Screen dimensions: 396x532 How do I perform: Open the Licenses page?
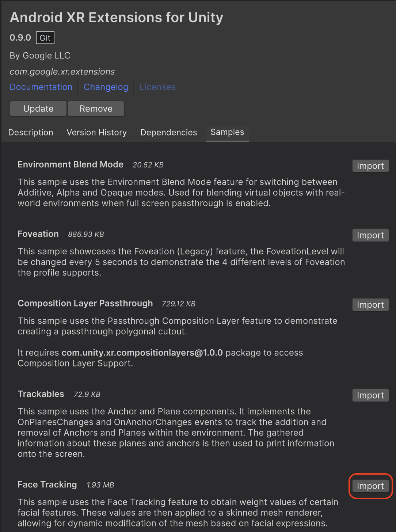pos(157,87)
